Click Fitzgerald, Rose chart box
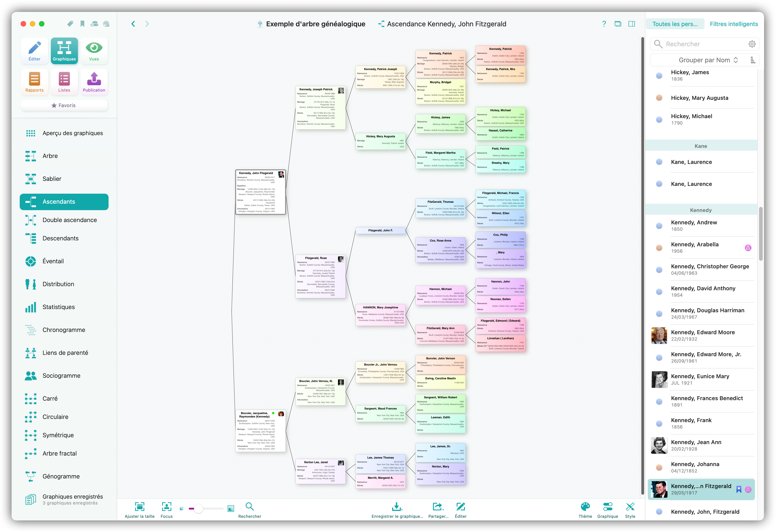776x532 pixels. pos(320,276)
